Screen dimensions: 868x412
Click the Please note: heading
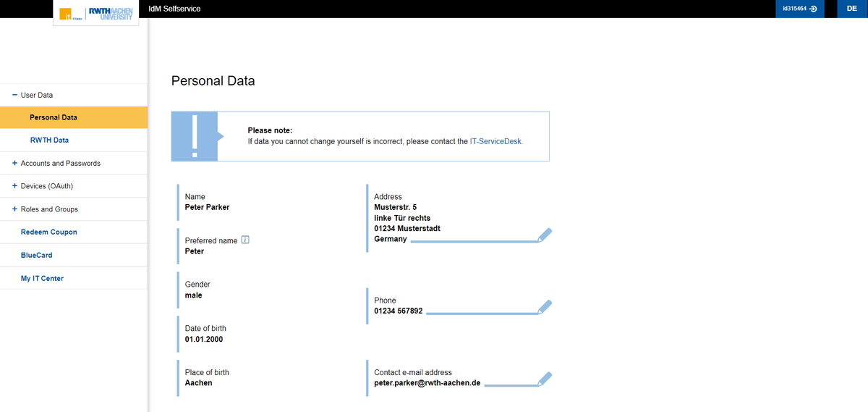pos(270,131)
